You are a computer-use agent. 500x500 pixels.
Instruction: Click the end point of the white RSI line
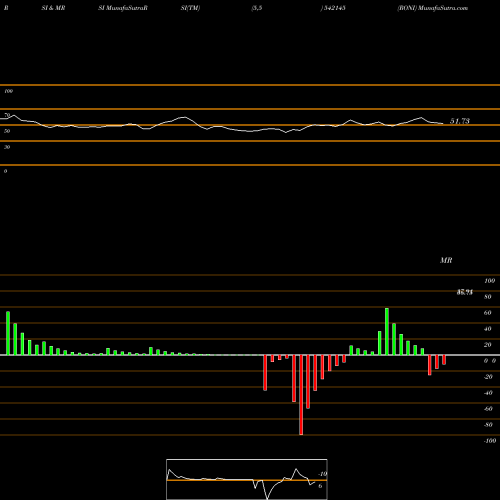(x=443, y=124)
